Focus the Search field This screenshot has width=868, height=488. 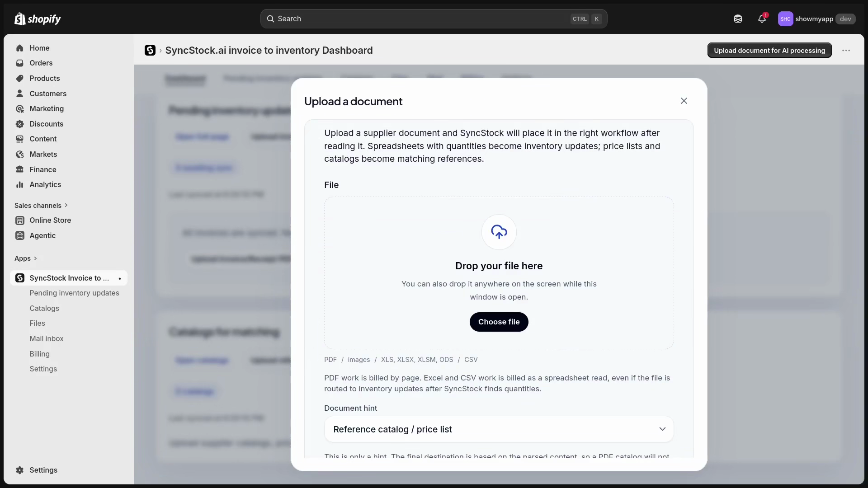[434, 19]
